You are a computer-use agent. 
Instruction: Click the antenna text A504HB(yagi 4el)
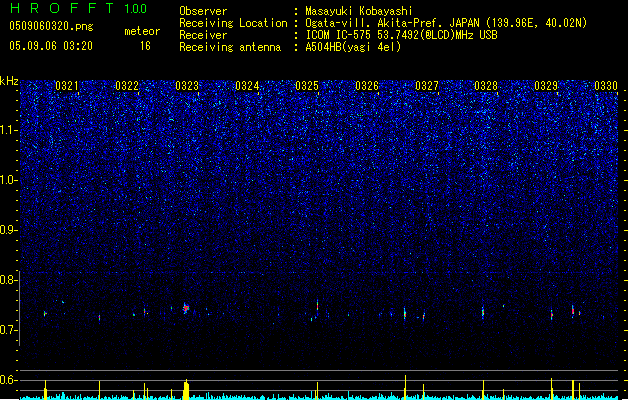pyautogui.click(x=353, y=47)
